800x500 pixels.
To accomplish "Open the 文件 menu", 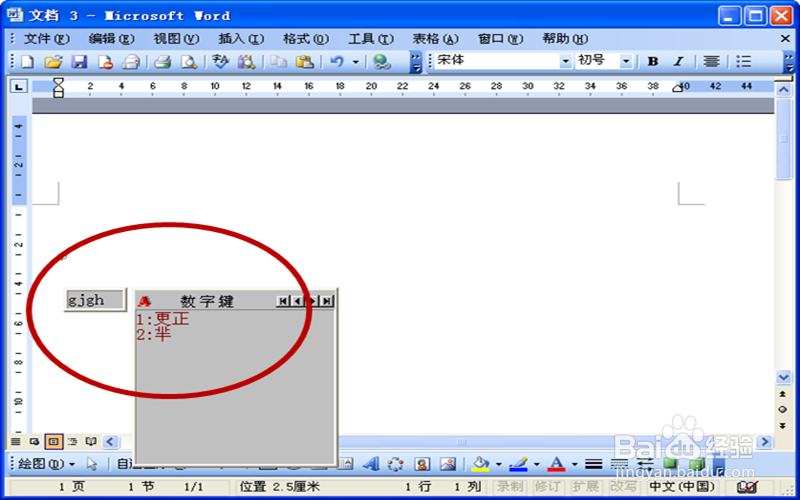I will (47, 39).
